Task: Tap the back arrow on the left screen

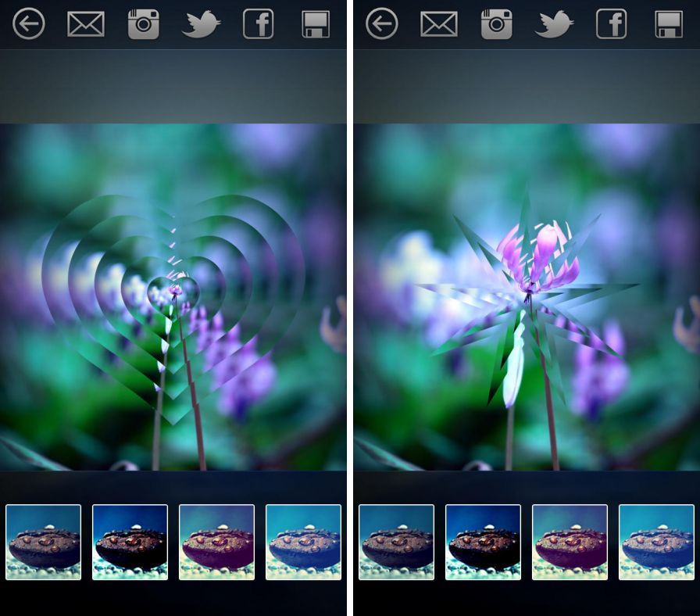Action: tap(29, 24)
